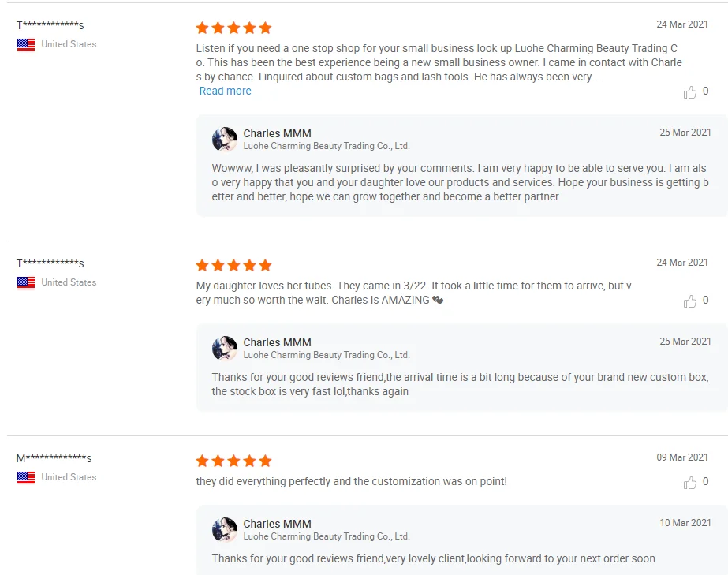Open Charles MMM avatar in the first reply
The image size is (728, 575).
pyautogui.click(x=225, y=140)
